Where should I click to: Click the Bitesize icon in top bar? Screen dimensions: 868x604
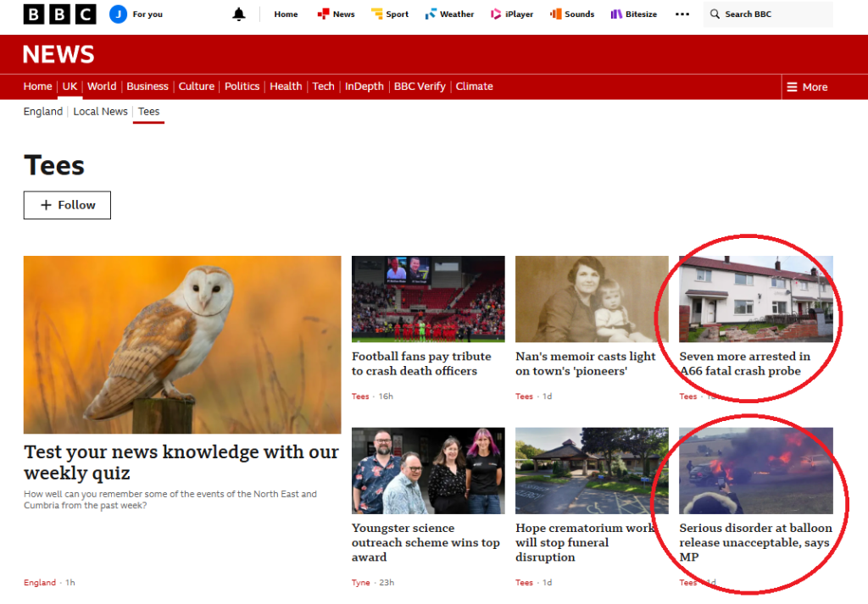(x=616, y=14)
